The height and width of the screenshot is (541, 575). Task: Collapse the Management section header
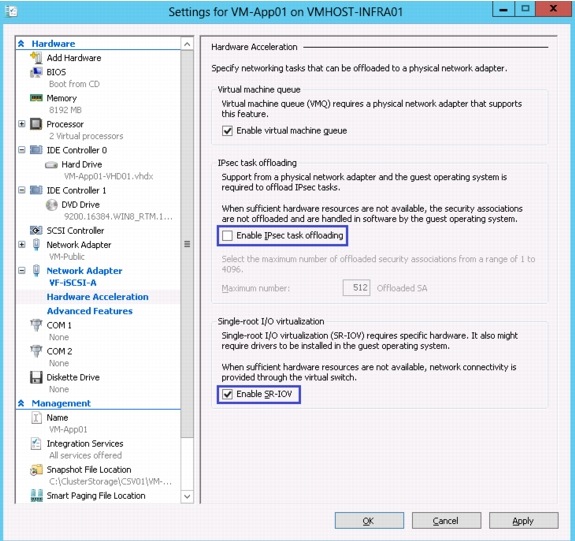[x=21, y=403]
